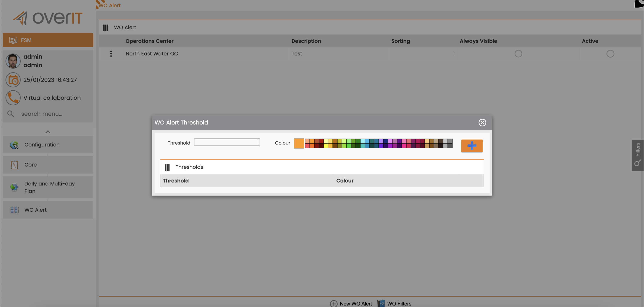Open the Core menu
This screenshot has width=644, height=307.
tap(48, 165)
